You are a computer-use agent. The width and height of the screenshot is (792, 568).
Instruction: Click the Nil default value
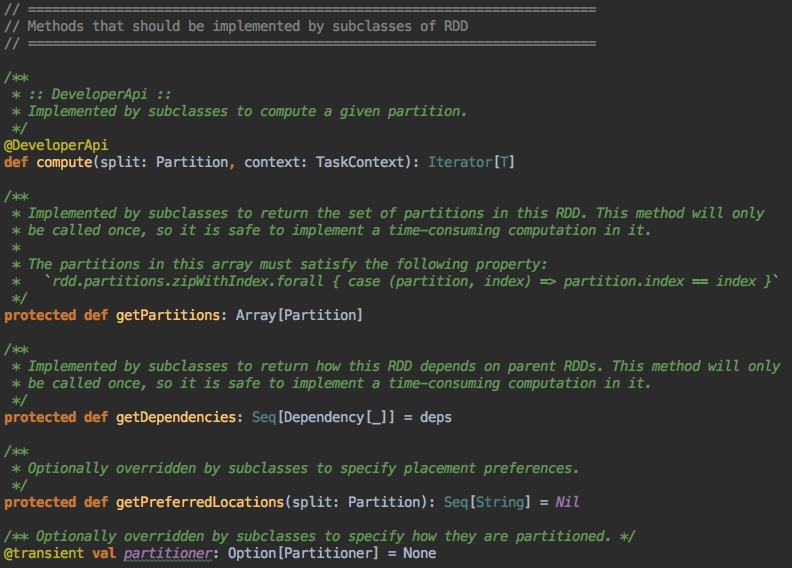[x=568, y=502]
